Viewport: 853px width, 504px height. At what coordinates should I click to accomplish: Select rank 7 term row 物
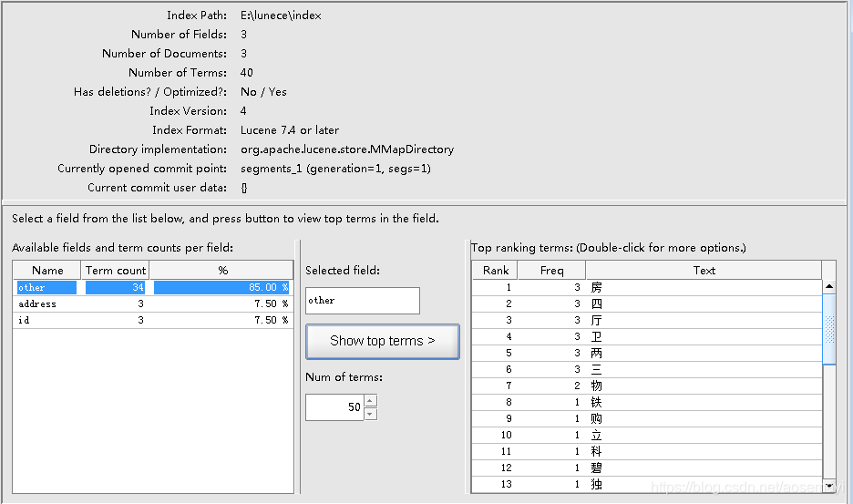click(646, 386)
